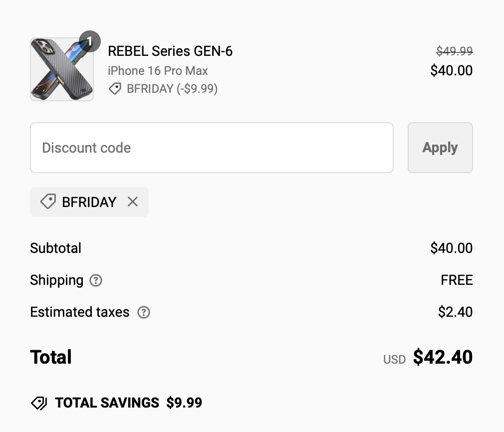The height and width of the screenshot is (432, 504).
Task: Click the TOTAL SAVINGS $9.99 text
Action: click(128, 403)
